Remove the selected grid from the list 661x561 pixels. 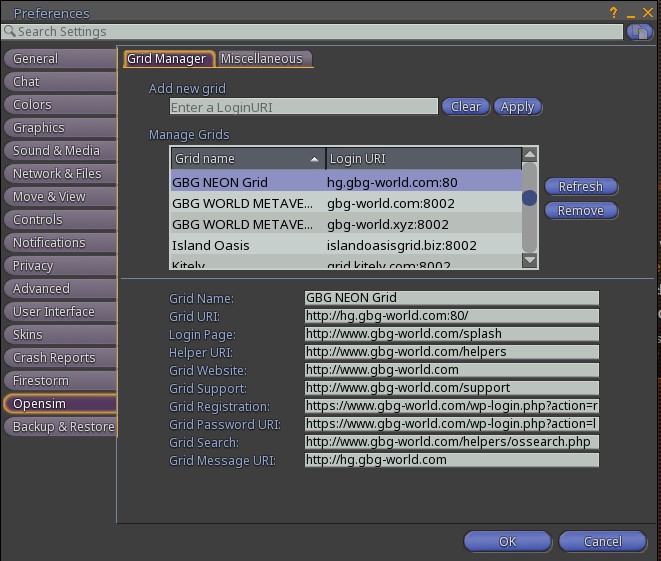click(580, 211)
